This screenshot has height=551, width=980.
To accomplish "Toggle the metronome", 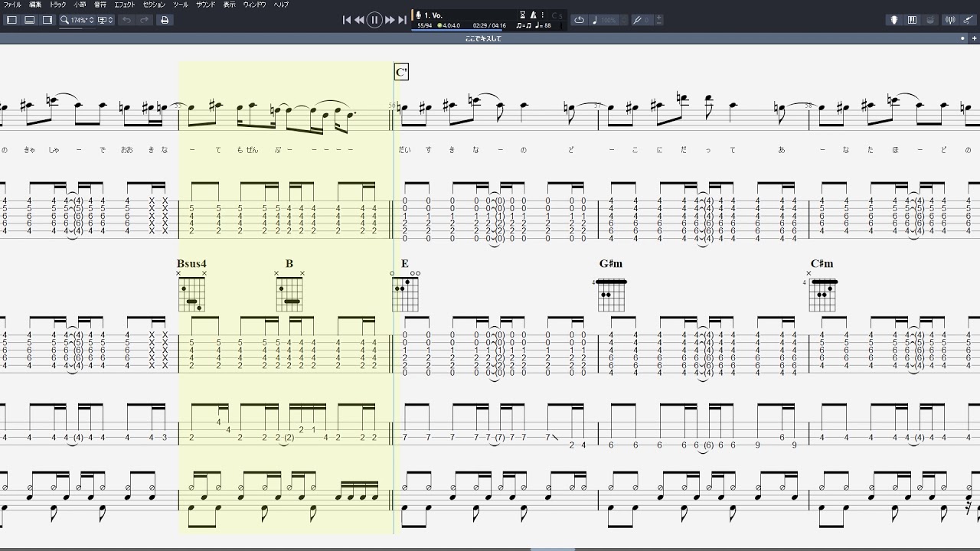I will (x=533, y=15).
